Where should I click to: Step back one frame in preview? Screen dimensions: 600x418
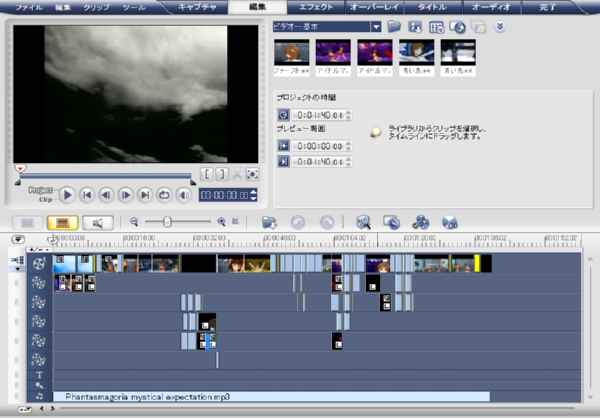point(106,195)
